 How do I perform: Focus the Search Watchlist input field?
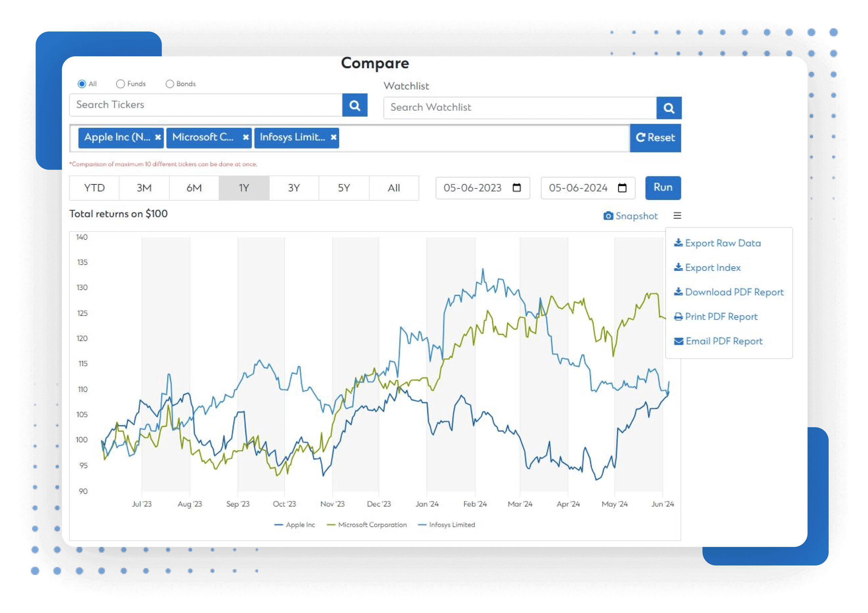(520, 108)
